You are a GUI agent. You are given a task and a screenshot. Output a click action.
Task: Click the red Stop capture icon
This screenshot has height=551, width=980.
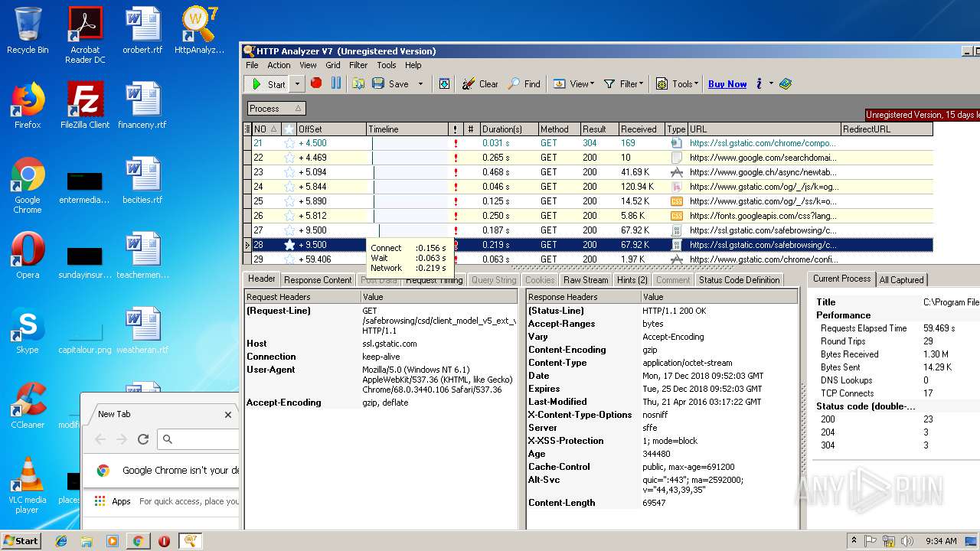316,83
